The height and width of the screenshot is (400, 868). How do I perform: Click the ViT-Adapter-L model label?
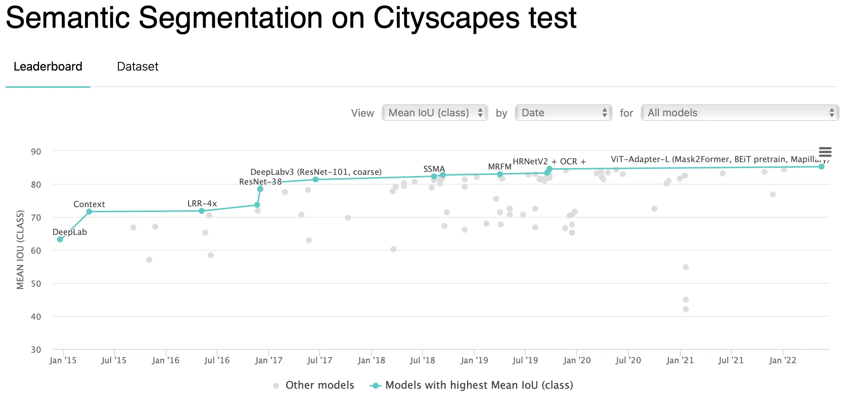tap(720, 159)
